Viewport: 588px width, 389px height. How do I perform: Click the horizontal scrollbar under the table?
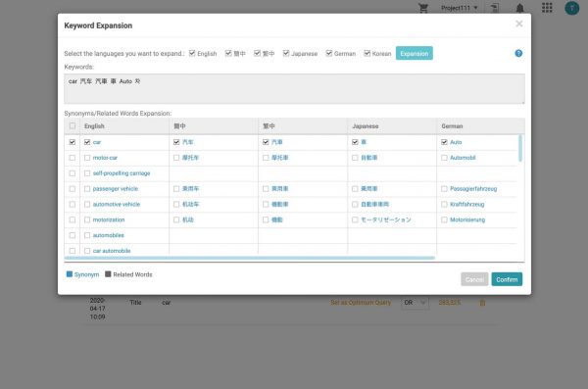coord(250,258)
